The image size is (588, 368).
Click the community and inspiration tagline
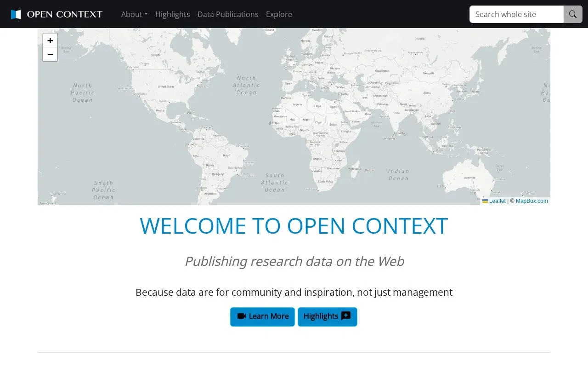[294, 292]
